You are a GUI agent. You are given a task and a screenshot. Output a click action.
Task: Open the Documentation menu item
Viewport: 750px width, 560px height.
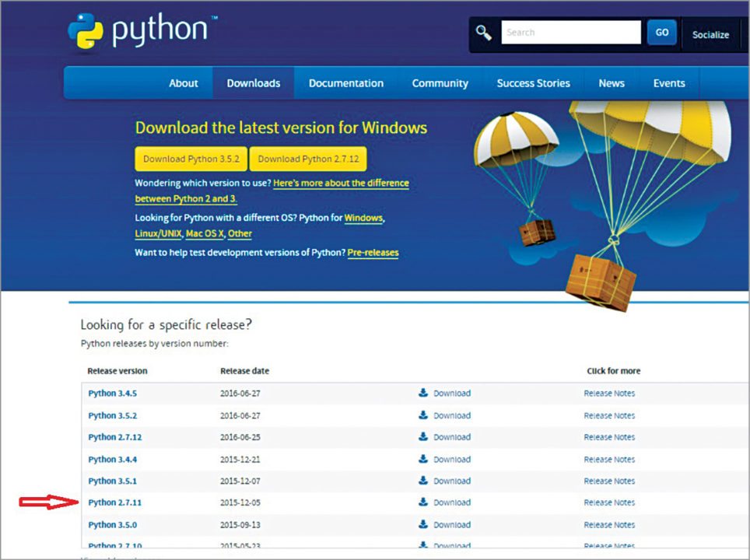[x=345, y=83]
